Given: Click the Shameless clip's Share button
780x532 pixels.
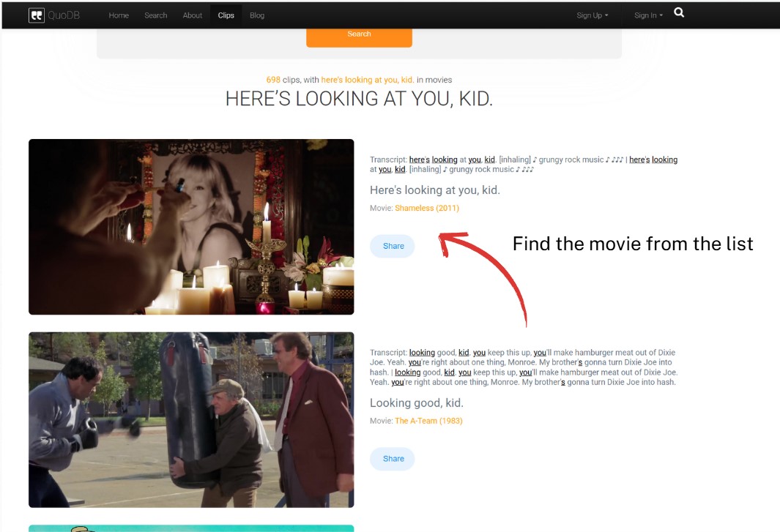Looking at the screenshot, I should (393, 246).
